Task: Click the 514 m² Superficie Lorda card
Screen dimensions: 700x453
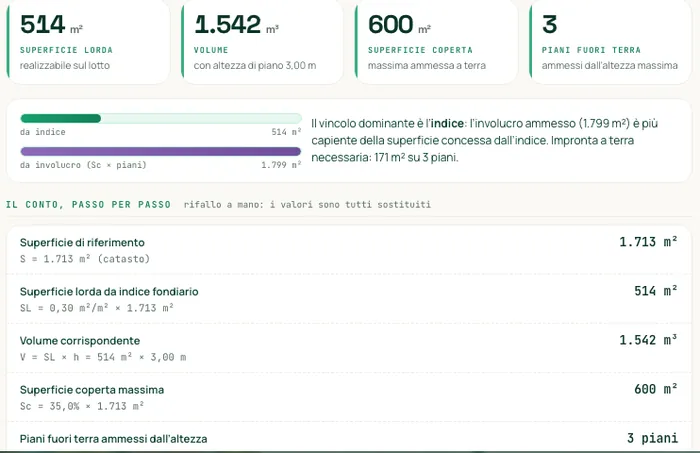Action: point(88,42)
